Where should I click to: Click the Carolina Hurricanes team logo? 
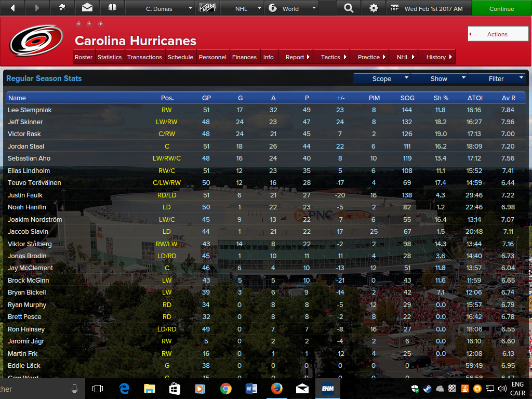pos(36,40)
